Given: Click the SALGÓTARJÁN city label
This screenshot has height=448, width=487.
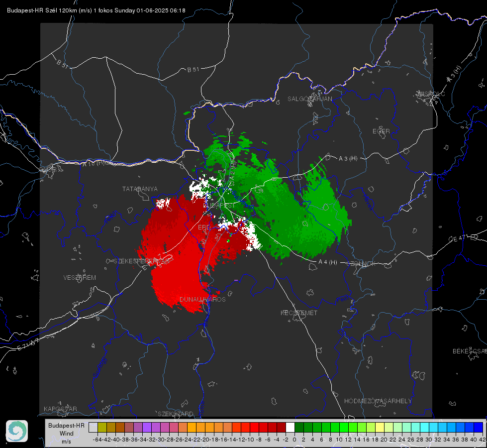Looking at the screenshot, I should 309,99.
